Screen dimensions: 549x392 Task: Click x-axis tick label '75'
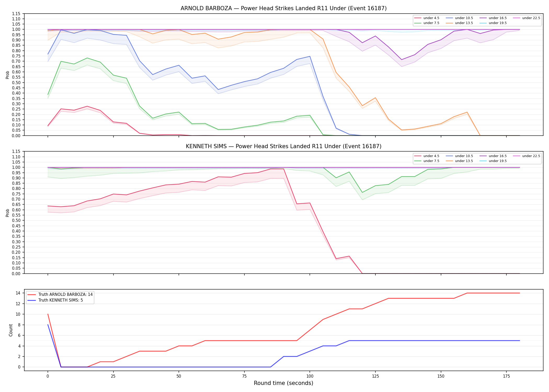pyautogui.click(x=244, y=376)
